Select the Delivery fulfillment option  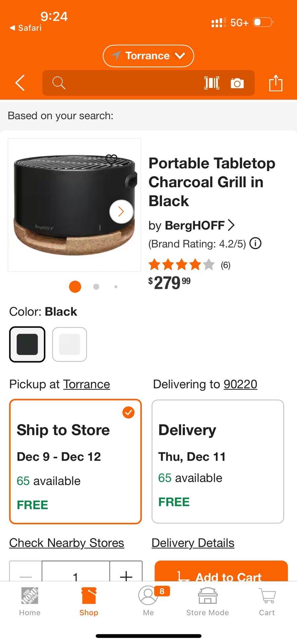click(218, 461)
